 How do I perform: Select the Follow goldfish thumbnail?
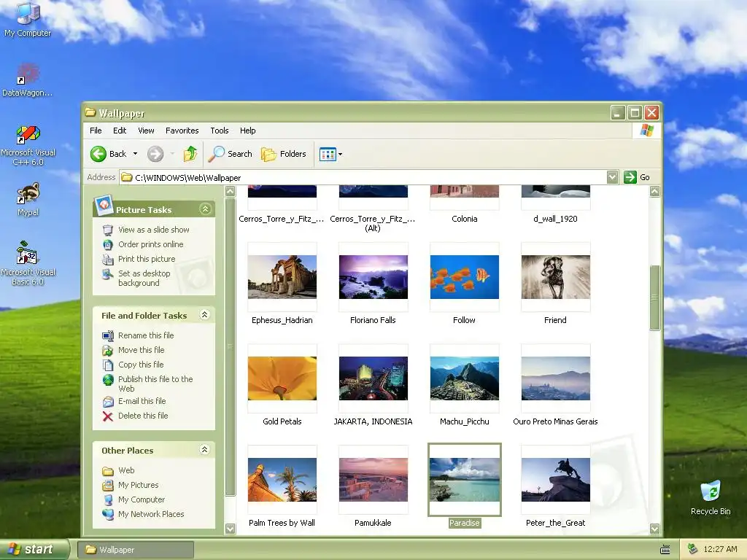click(465, 276)
